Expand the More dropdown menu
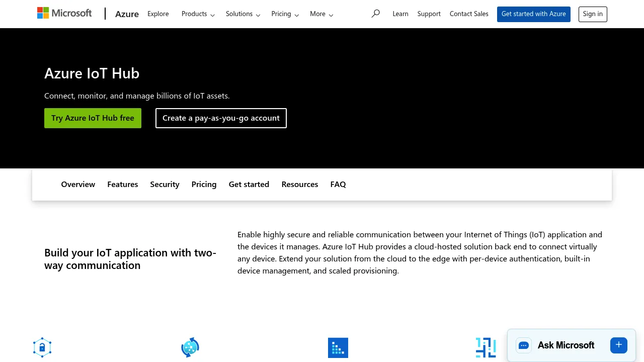The height and width of the screenshot is (362, 644). tap(321, 14)
